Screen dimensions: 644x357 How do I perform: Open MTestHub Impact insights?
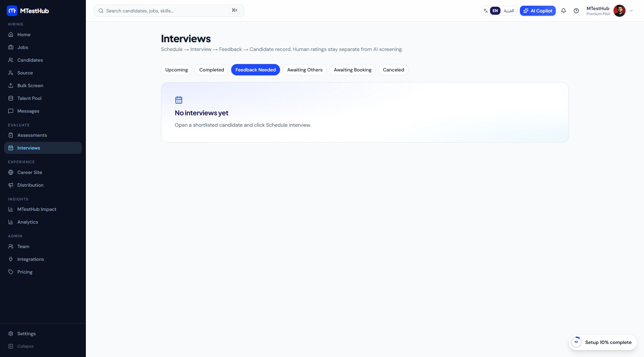click(x=43, y=209)
